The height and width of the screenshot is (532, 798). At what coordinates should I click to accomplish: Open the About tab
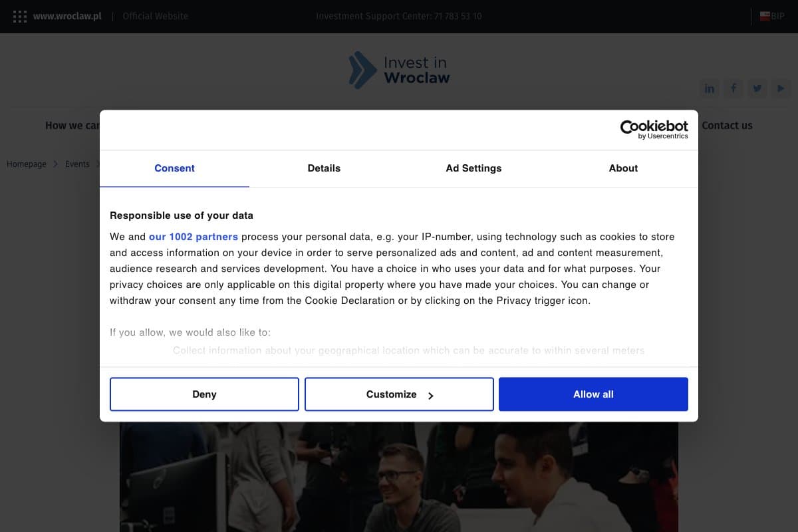point(623,168)
